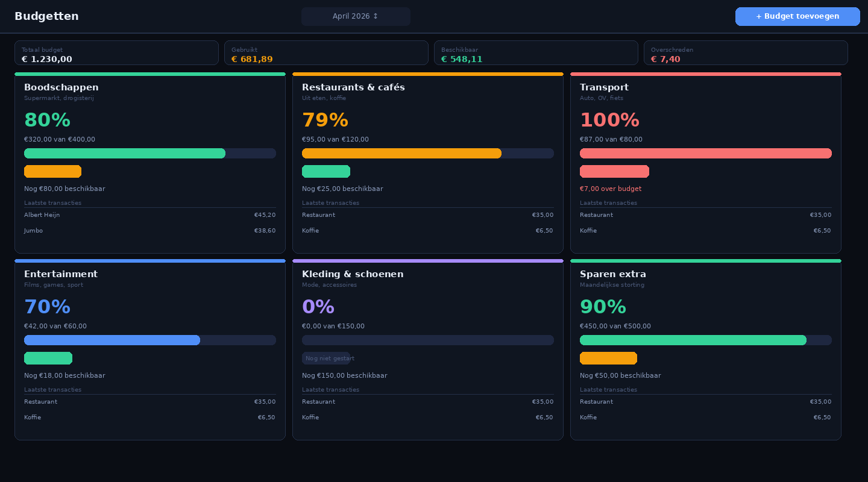View the Overschreden summary card
Screen dimensions: 868x482
point(746,53)
